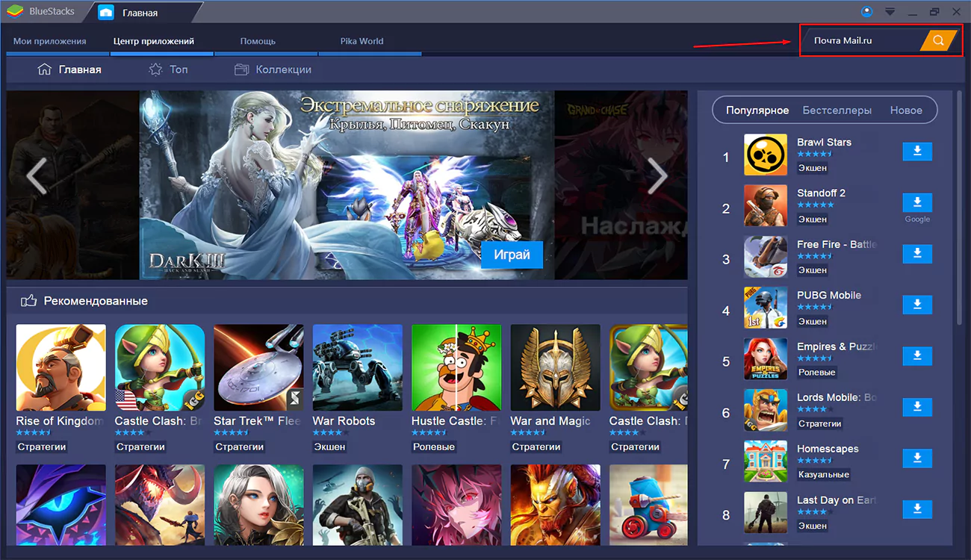Viewport: 971px width, 560px height.
Task: Open the Топ section
Action: click(168, 69)
